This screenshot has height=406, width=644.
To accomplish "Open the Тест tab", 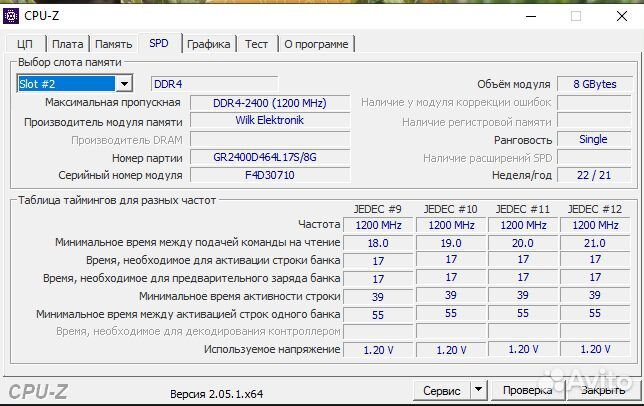I will [256, 44].
